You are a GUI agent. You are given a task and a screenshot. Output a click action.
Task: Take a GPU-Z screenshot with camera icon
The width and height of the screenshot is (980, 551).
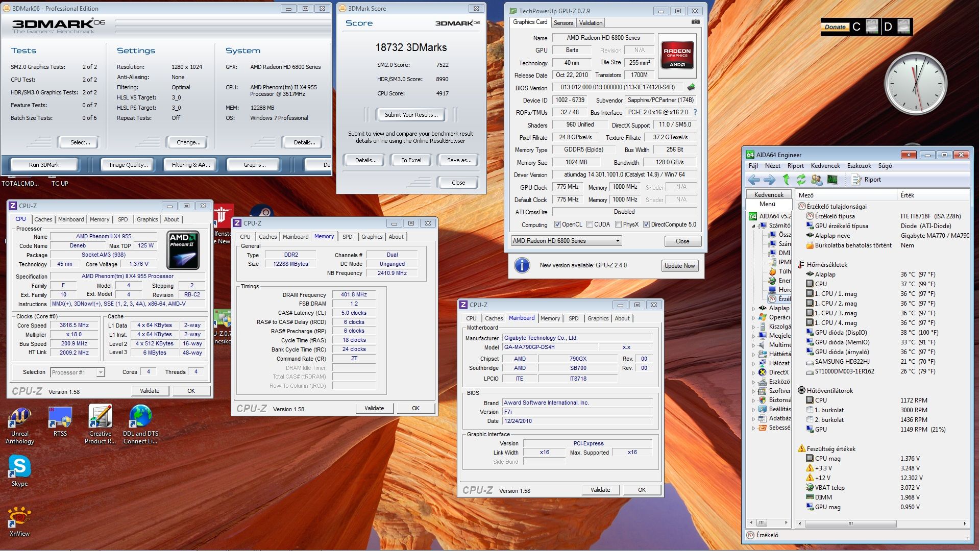695,22
